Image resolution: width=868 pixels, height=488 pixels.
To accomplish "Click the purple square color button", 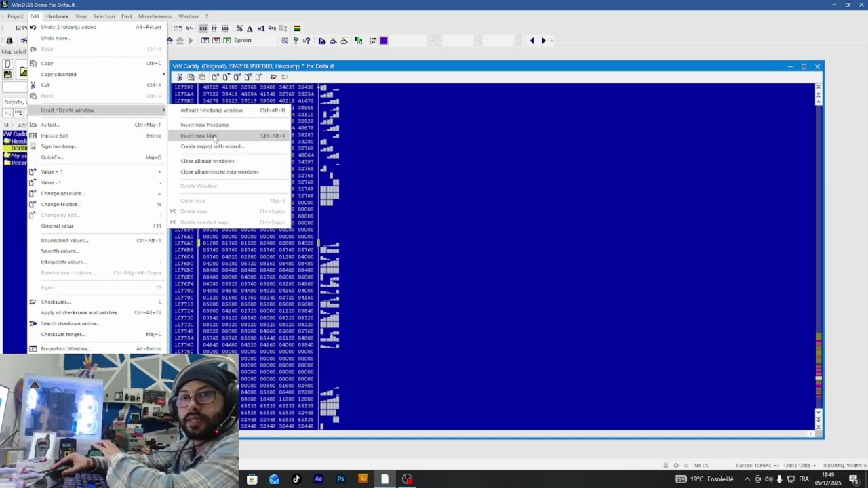I will tap(384, 41).
